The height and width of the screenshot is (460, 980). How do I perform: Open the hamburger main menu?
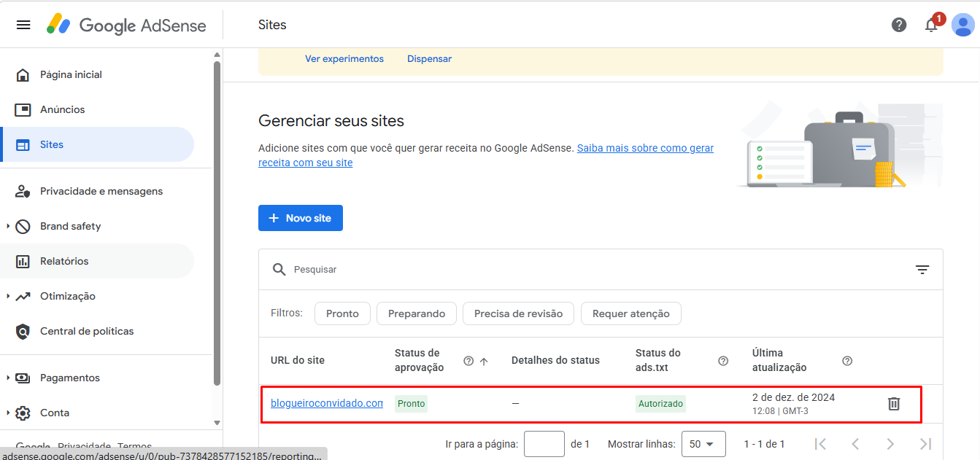[23, 25]
